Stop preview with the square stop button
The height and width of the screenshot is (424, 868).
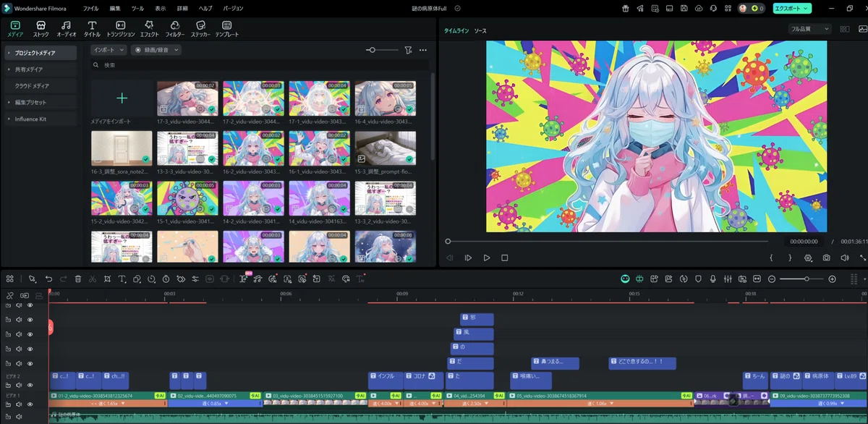(504, 258)
